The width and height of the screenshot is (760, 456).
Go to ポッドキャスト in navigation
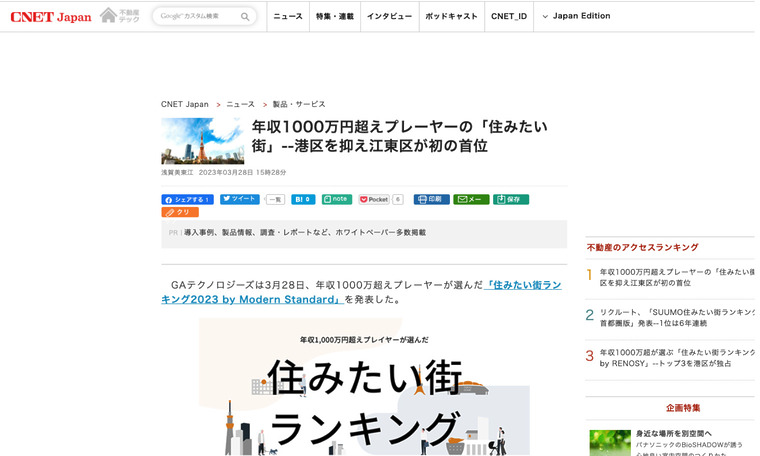[x=450, y=17]
